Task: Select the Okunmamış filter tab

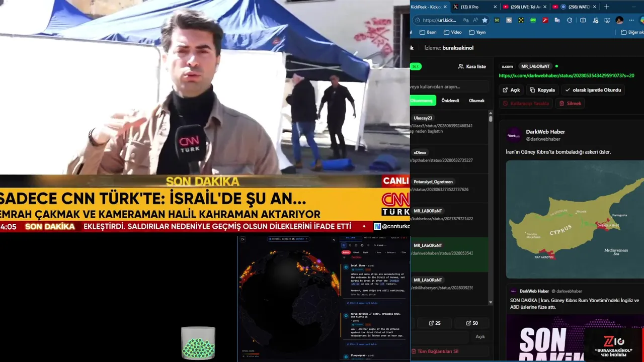Action: [x=422, y=101]
